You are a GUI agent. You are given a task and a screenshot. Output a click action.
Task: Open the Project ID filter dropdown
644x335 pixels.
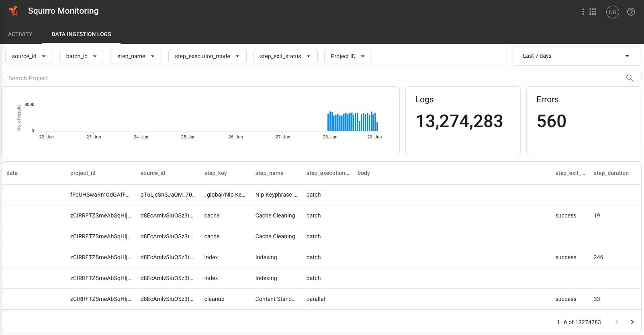(x=348, y=56)
